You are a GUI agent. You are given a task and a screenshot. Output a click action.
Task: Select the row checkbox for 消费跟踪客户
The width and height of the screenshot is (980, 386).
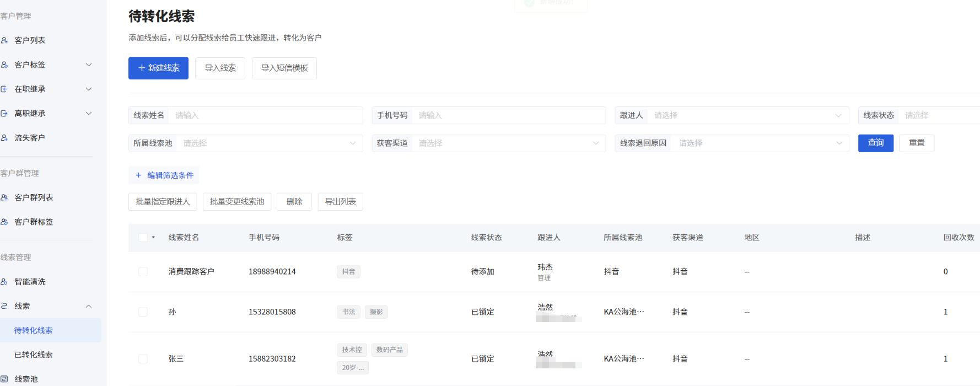pos(143,272)
